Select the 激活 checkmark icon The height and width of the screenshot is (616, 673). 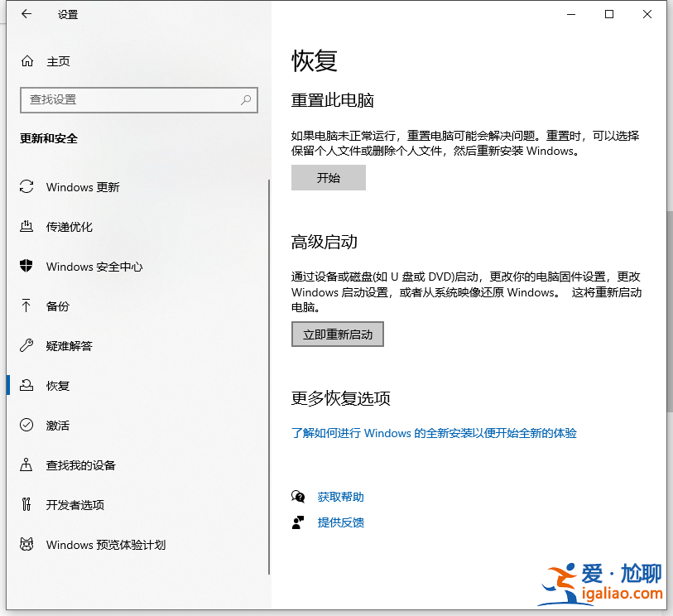click(x=26, y=425)
